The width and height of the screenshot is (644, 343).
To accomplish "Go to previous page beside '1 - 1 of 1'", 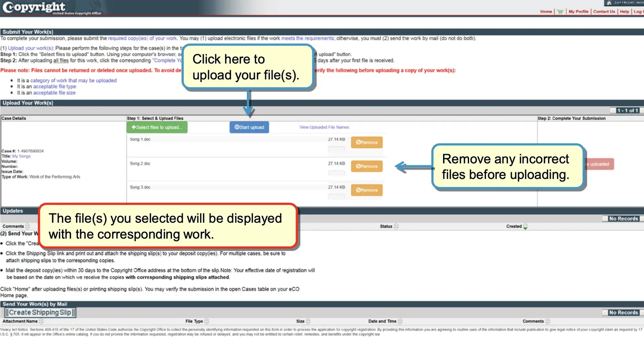I will click(613, 111).
